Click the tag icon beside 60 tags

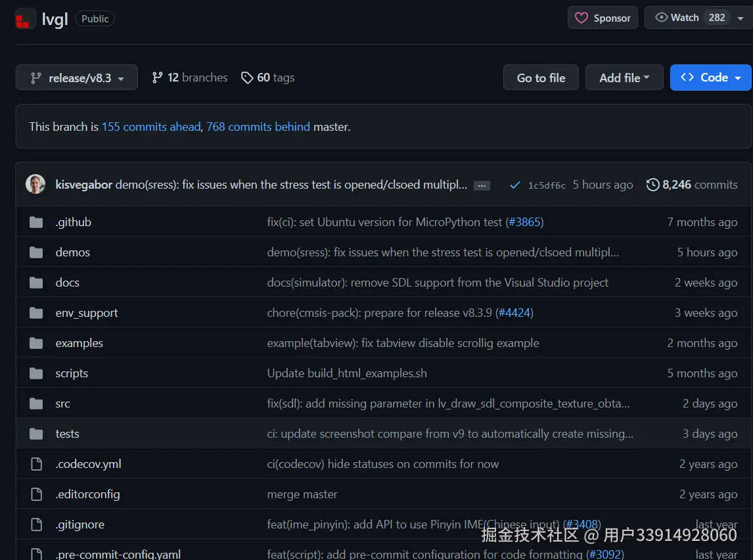247,78
